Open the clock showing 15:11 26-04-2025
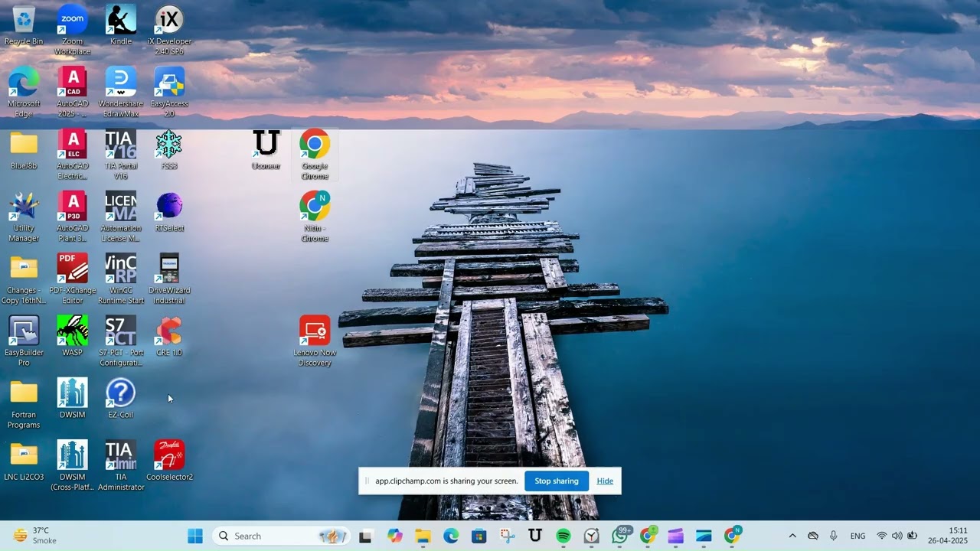Image resolution: width=980 pixels, height=551 pixels. pyautogui.click(x=947, y=536)
